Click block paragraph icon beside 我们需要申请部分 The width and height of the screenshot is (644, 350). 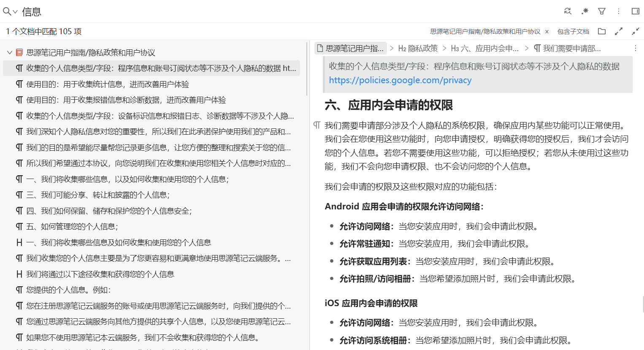[x=317, y=125]
